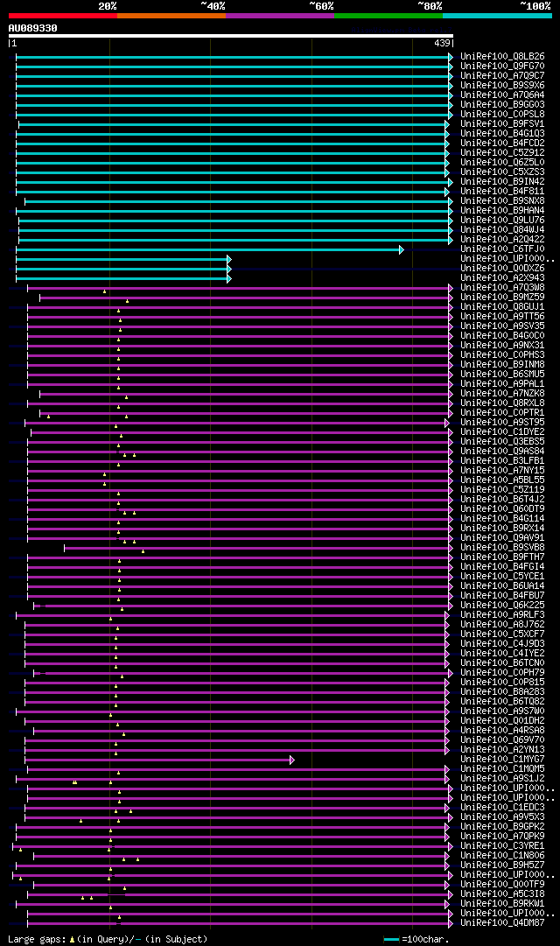Screen dimensions: 560x946
Task: Select the UniRef100_B6SMU5 label
Action: 502,375
